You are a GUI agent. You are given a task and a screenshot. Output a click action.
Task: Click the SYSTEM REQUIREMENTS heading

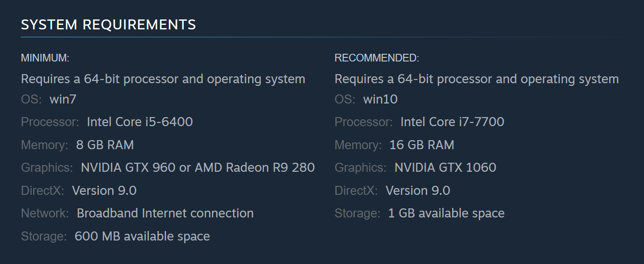click(109, 25)
